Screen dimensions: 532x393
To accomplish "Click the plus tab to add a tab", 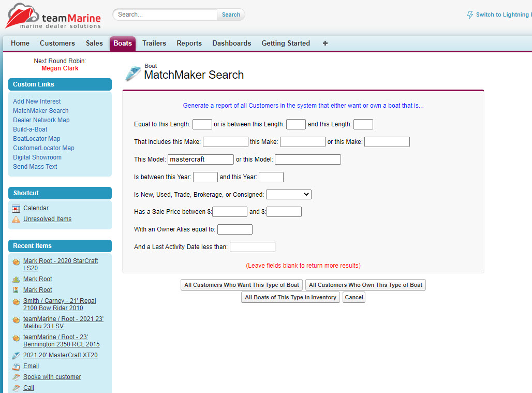I will click(x=325, y=43).
